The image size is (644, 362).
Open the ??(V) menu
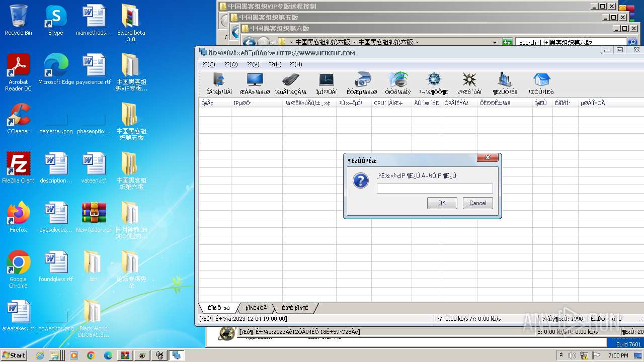click(x=253, y=64)
